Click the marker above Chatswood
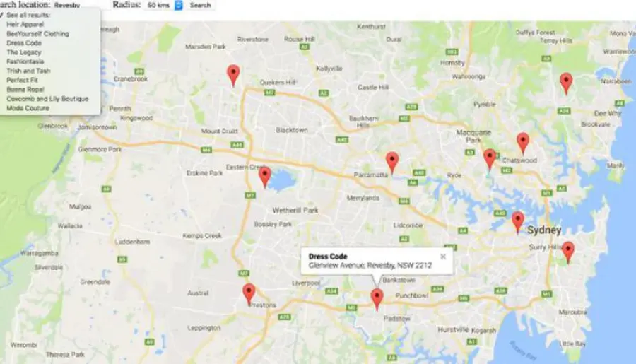The width and height of the screenshot is (636, 364). 523,143
